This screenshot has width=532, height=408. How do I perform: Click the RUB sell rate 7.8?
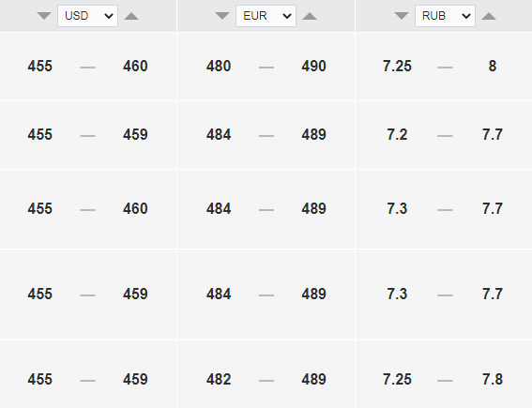pyautogui.click(x=493, y=379)
